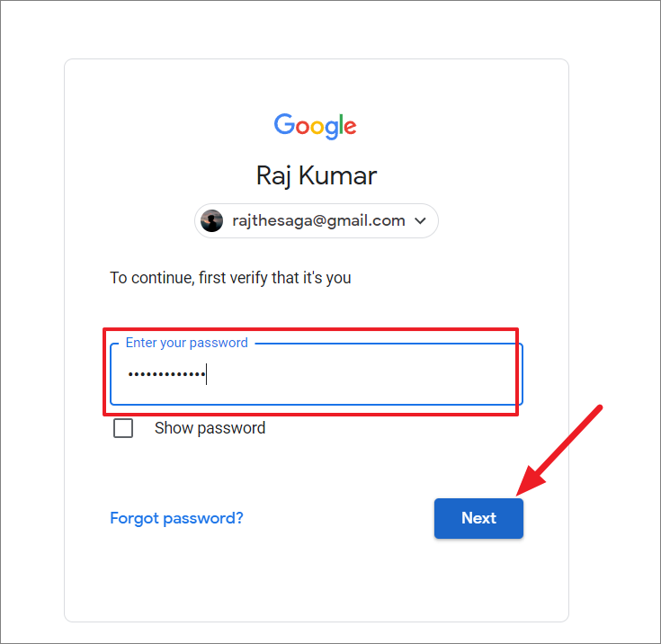Select the Raj Kumar name heading
The width and height of the screenshot is (661, 644).
click(x=317, y=175)
